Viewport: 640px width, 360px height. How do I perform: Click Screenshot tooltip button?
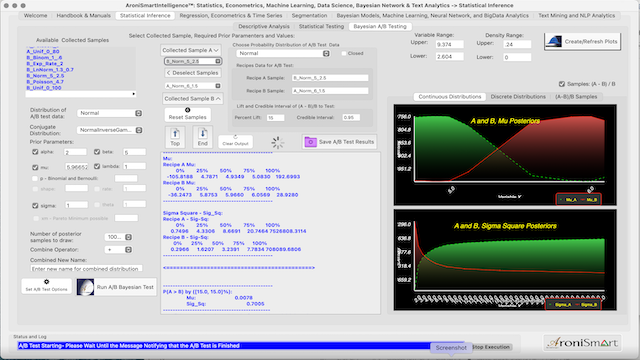click(451, 348)
